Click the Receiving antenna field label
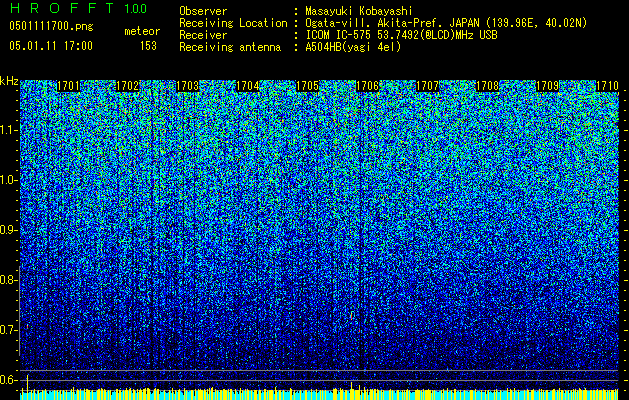This screenshot has height=400, width=629. click(230, 47)
